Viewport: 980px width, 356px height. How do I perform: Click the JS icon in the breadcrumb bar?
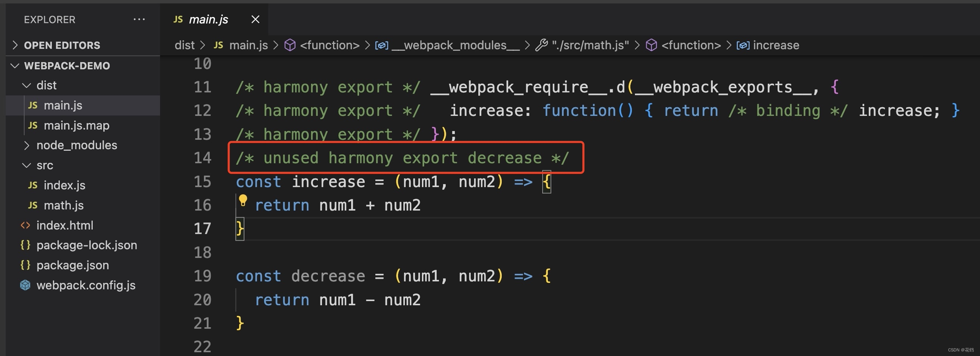tap(218, 45)
